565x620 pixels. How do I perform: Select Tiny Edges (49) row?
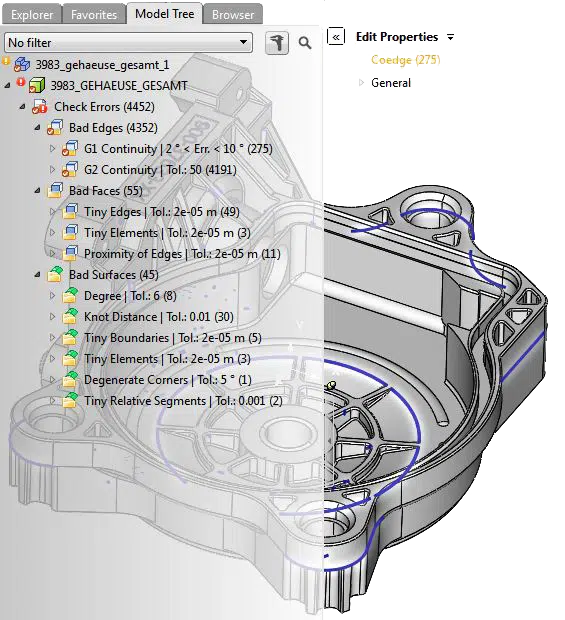coord(162,212)
